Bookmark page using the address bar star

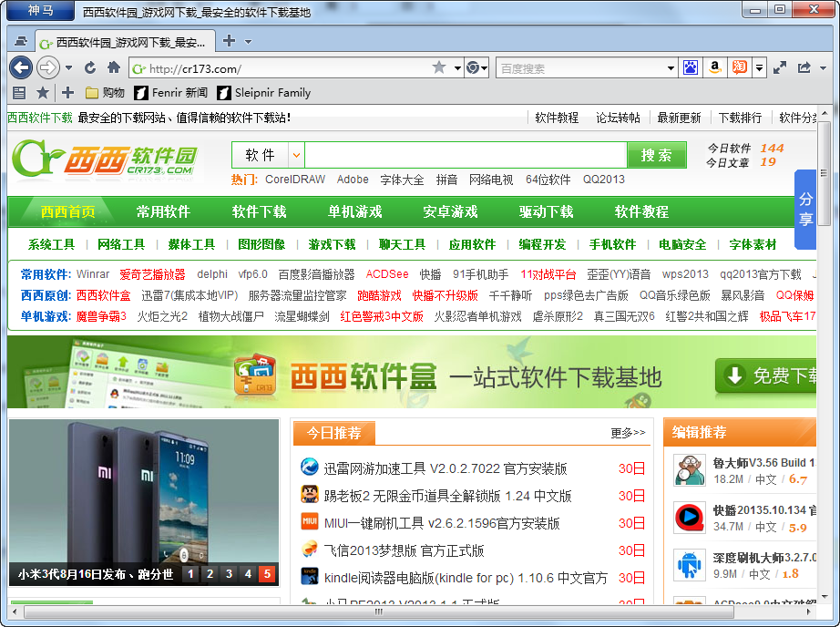[x=439, y=67]
